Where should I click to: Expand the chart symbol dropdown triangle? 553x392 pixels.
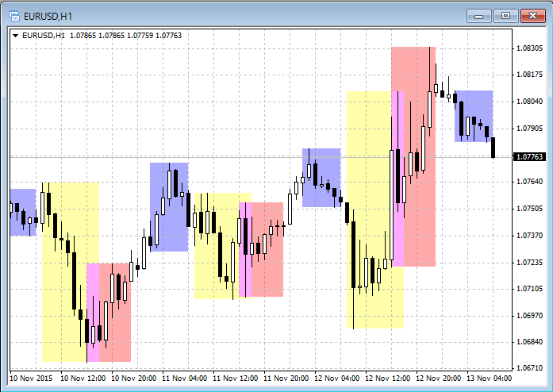pyautogui.click(x=15, y=36)
